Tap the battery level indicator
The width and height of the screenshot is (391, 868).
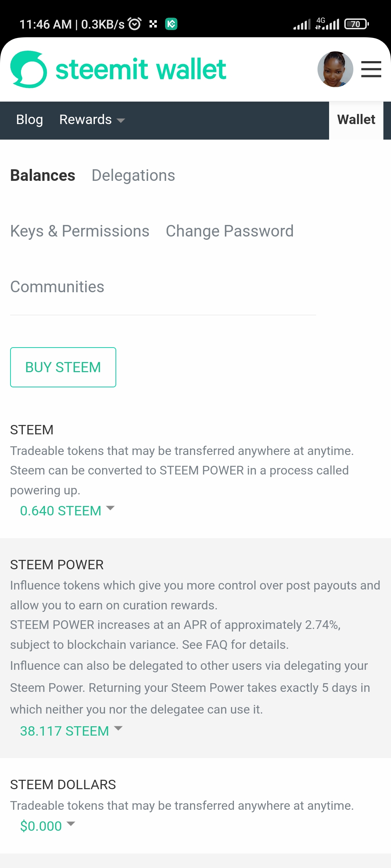[x=356, y=24]
